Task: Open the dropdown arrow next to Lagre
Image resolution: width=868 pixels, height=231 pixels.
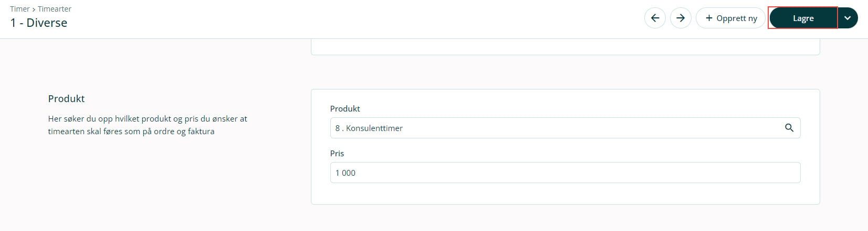Action: [x=847, y=18]
